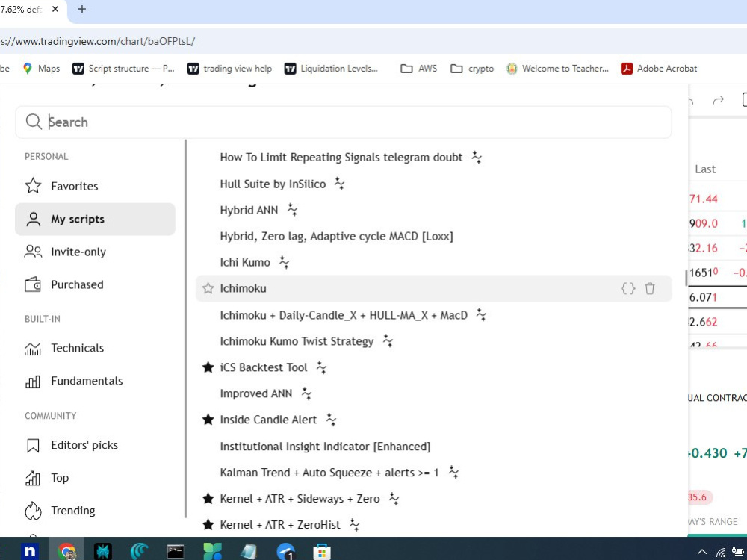
Task: Open Script structure bookmark
Action: coord(123,69)
